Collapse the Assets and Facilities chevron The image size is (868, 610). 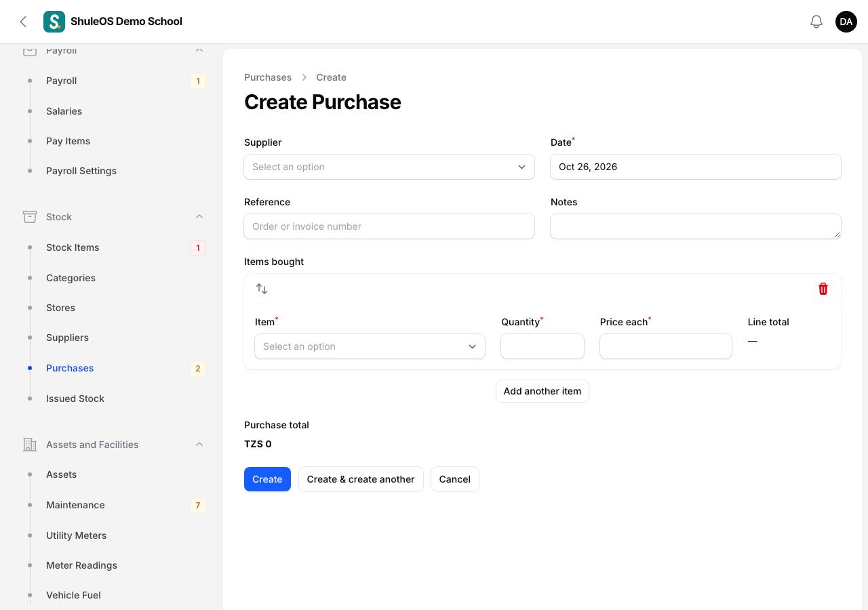pyautogui.click(x=199, y=445)
